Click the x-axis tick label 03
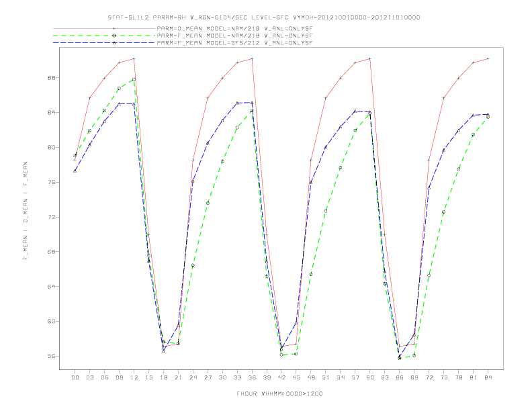The image size is (532, 411). 89,377
